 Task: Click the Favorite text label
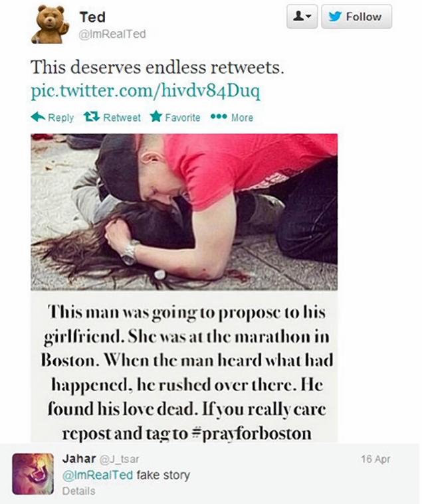click(182, 118)
